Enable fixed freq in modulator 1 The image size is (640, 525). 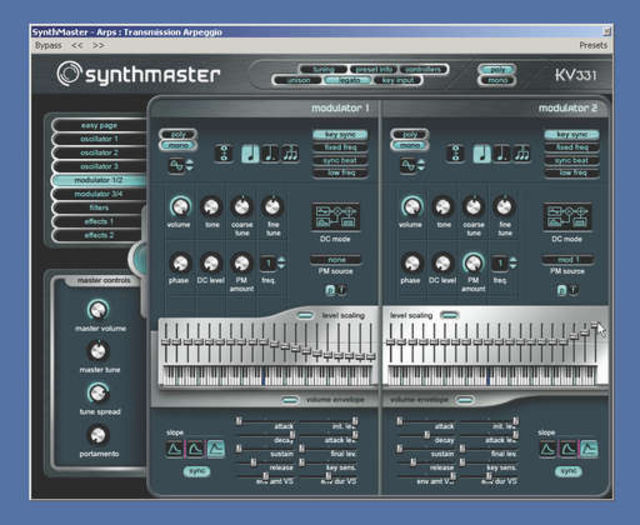coord(340,147)
